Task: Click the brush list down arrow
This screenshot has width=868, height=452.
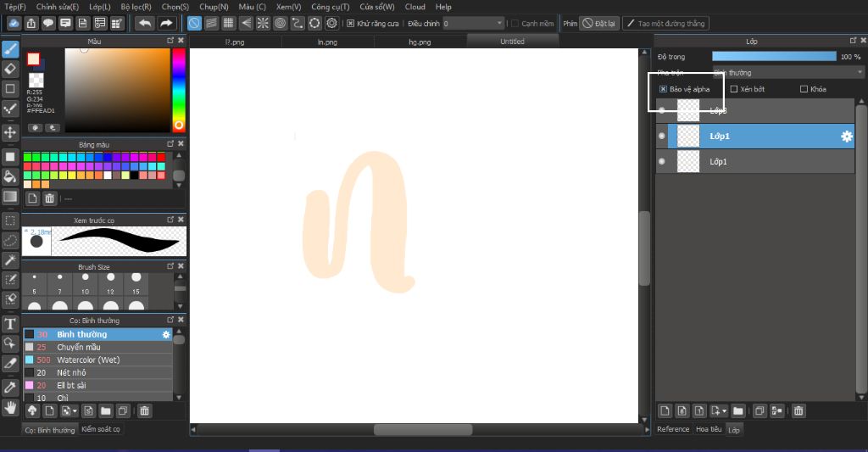Action: pos(179,398)
